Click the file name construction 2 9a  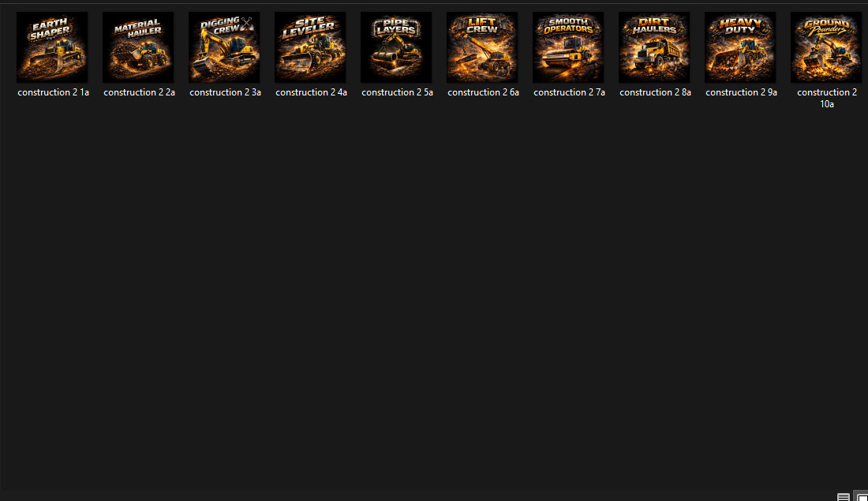741,92
